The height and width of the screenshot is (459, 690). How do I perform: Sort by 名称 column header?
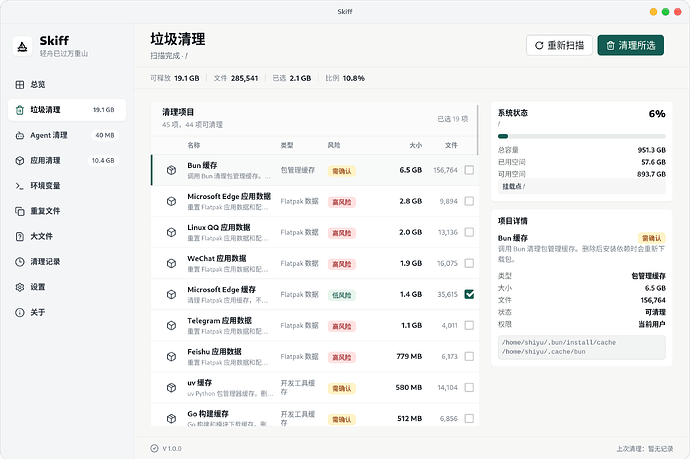(194, 145)
